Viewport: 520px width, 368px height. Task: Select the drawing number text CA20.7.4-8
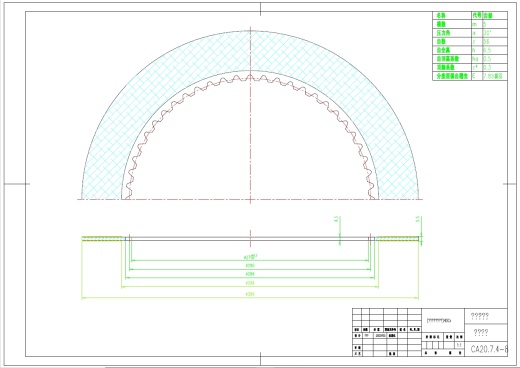click(x=489, y=349)
